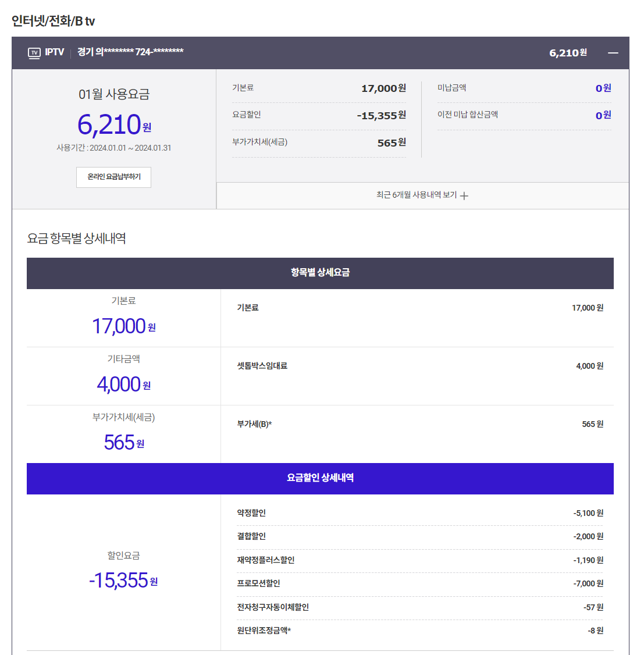Click the 요금할인 -15,355원 summary amount

point(382,116)
